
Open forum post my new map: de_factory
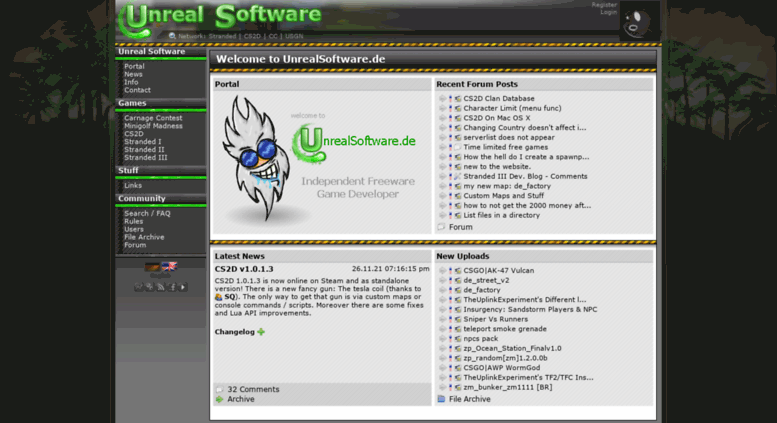pyautogui.click(x=507, y=186)
